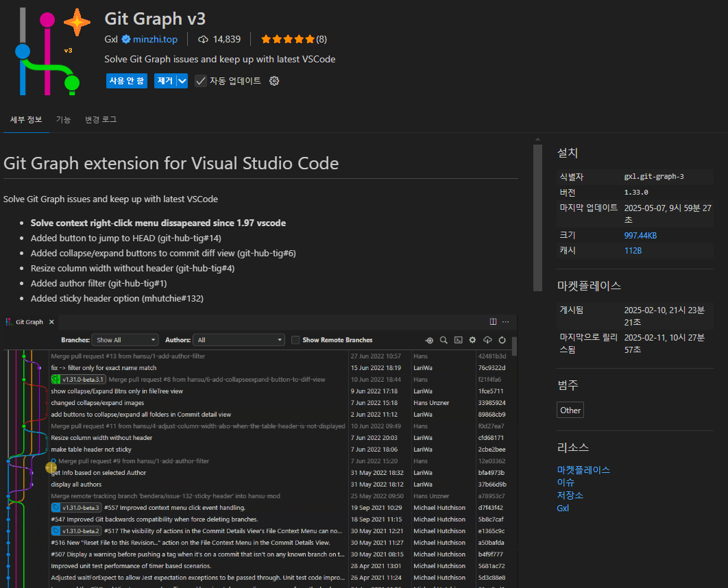Image resolution: width=728 pixels, height=588 pixels.
Task: Click commit hash 5b8c7caf
Action: coord(492,519)
